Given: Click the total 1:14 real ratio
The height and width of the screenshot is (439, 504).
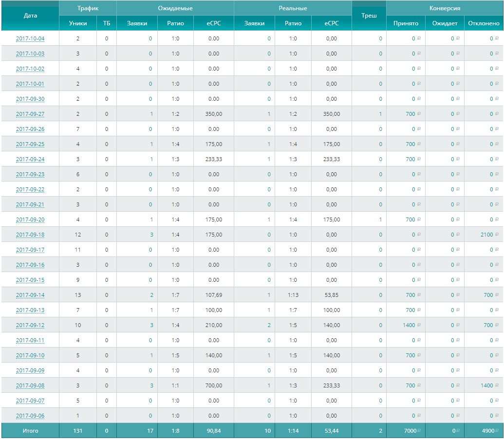Looking at the screenshot, I should coord(293,431).
